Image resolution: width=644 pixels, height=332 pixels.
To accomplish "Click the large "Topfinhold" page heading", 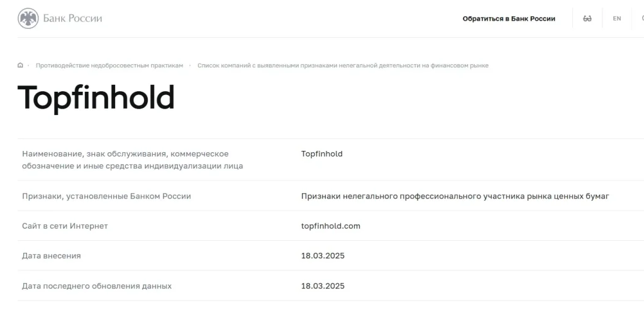I will [96, 98].
